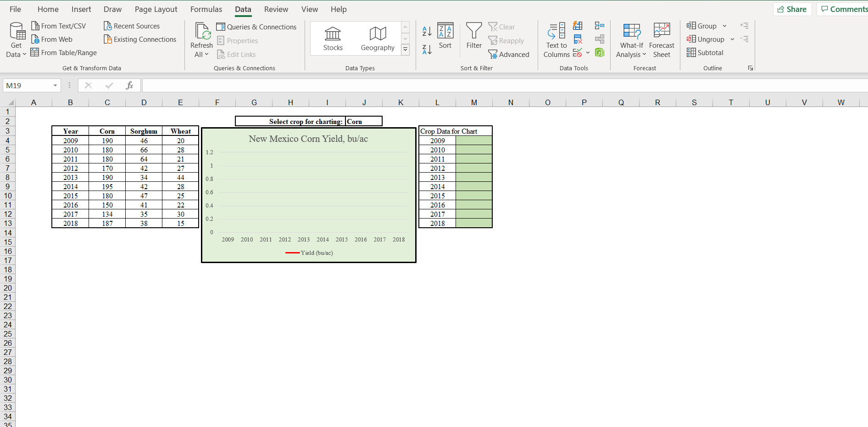Expand the Group dropdown arrow

tap(724, 26)
